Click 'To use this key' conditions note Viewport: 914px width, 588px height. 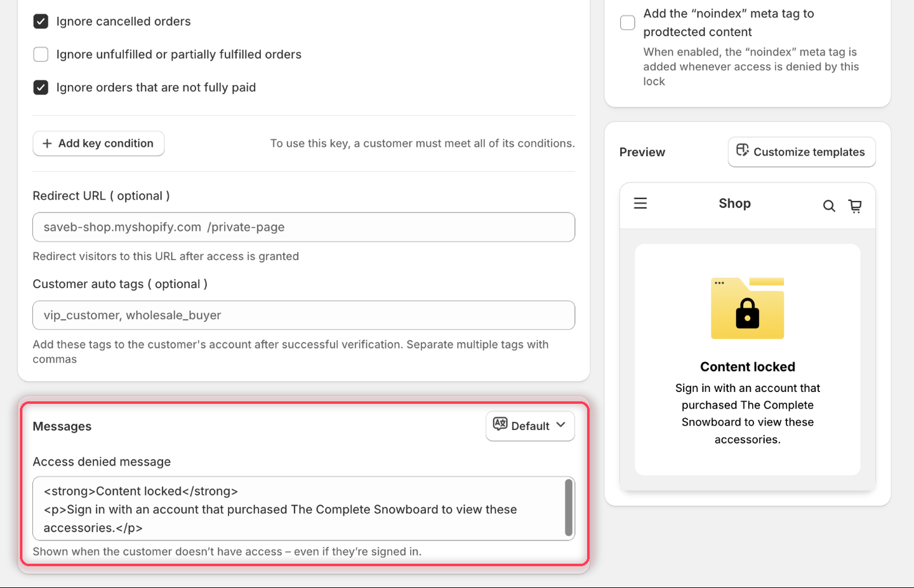pos(423,143)
